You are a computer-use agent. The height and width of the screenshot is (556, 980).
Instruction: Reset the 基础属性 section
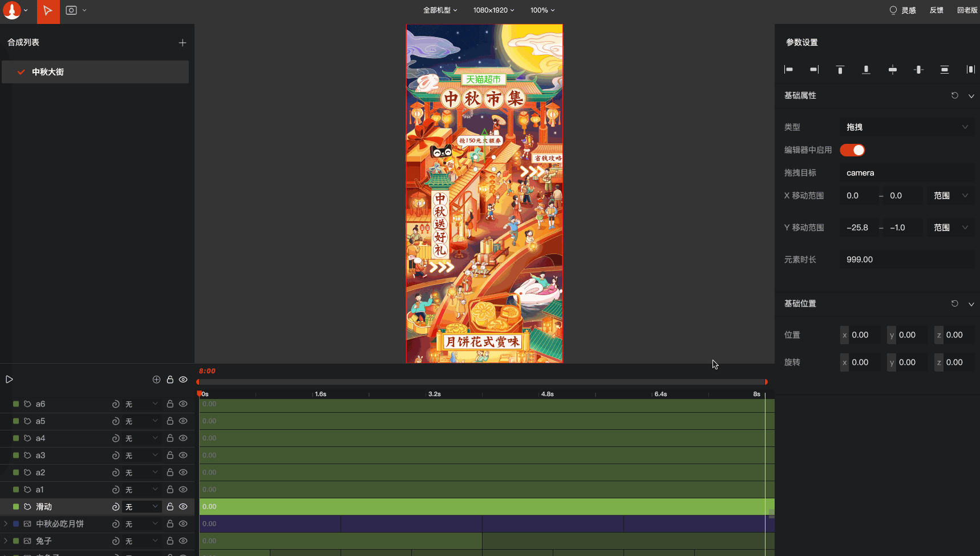954,95
